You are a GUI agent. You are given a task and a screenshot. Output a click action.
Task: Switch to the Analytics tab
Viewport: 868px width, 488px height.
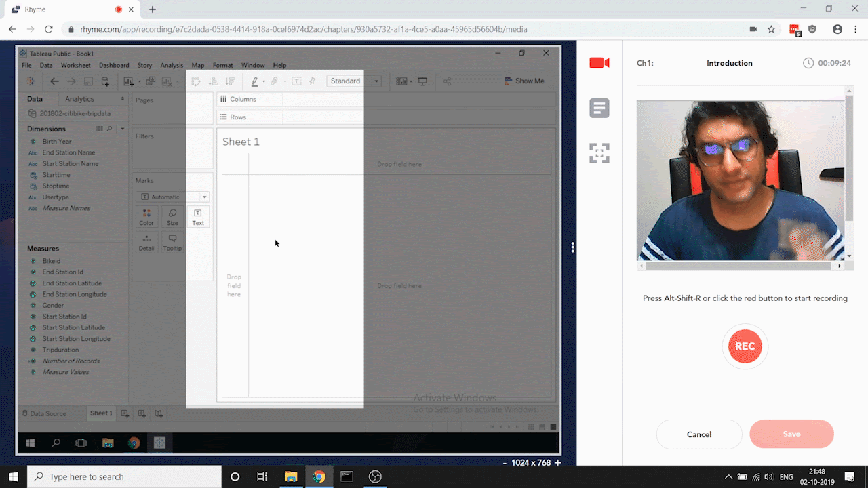click(x=79, y=99)
